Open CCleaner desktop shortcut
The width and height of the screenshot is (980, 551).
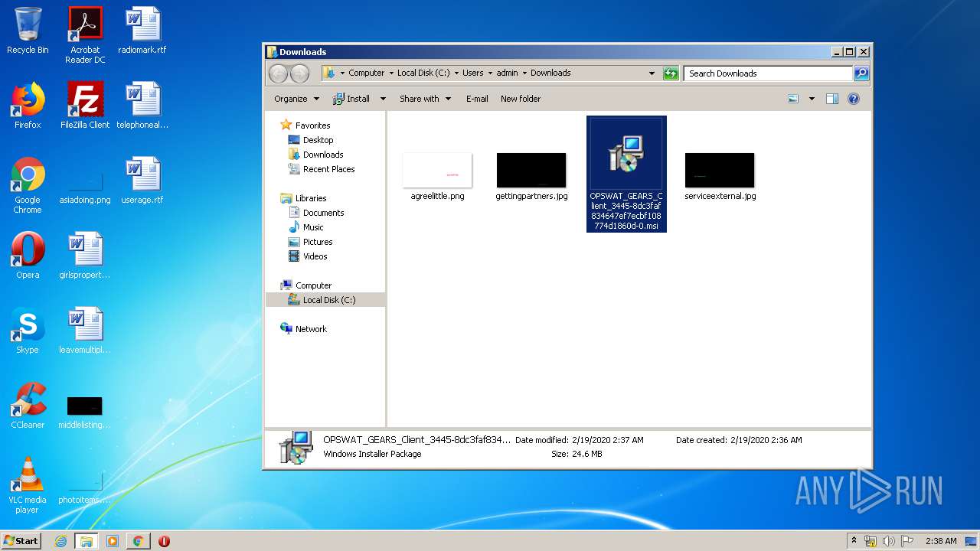coord(28,406)
